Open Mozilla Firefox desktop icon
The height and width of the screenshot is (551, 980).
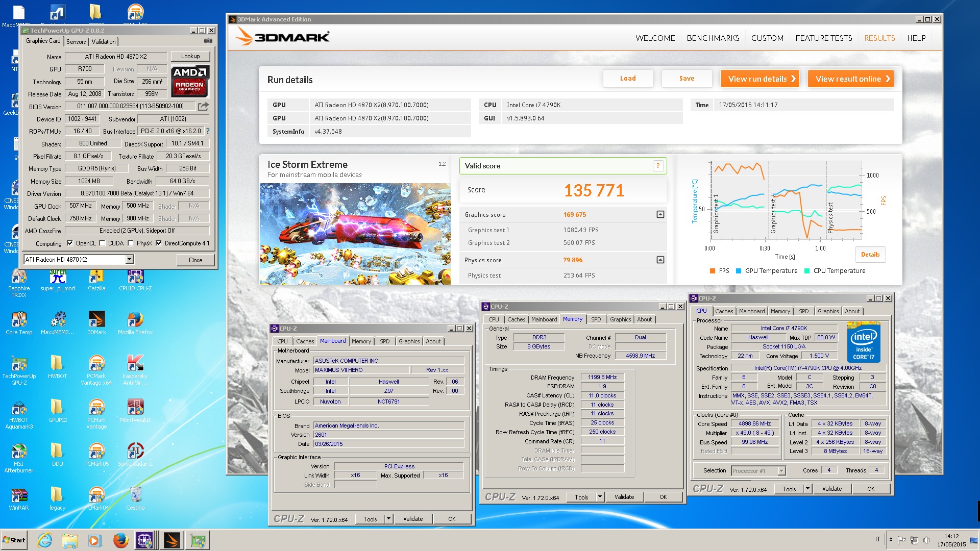(135, 323)
